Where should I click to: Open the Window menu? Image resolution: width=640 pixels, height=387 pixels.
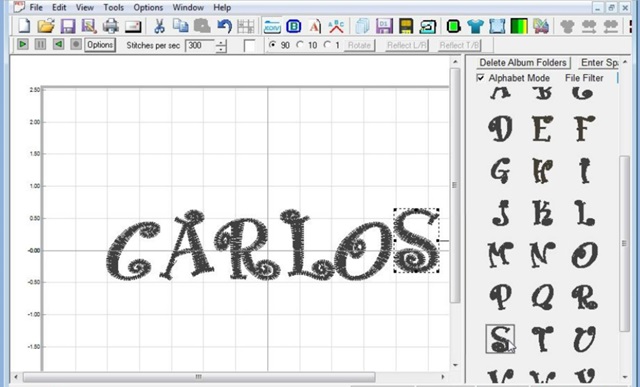pyautogui.click(x=188, y=7)
